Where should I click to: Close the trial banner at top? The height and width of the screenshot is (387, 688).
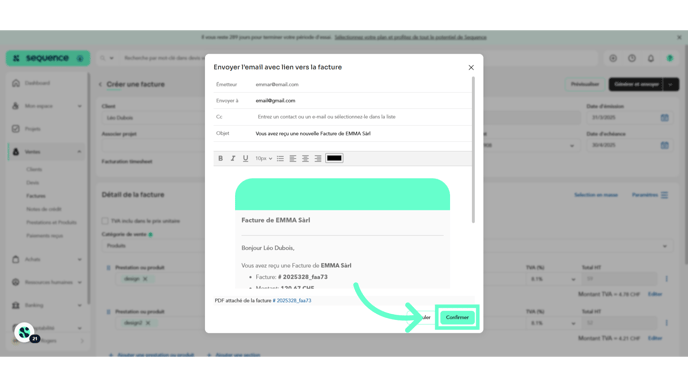[x=679, y=37]
